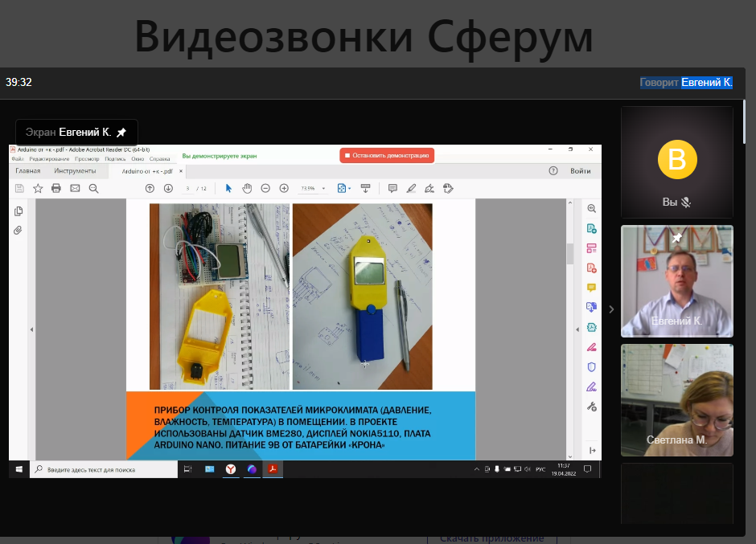756x544 pixels.
Task: Select the Highlight text pen tool
Action: 411,188
